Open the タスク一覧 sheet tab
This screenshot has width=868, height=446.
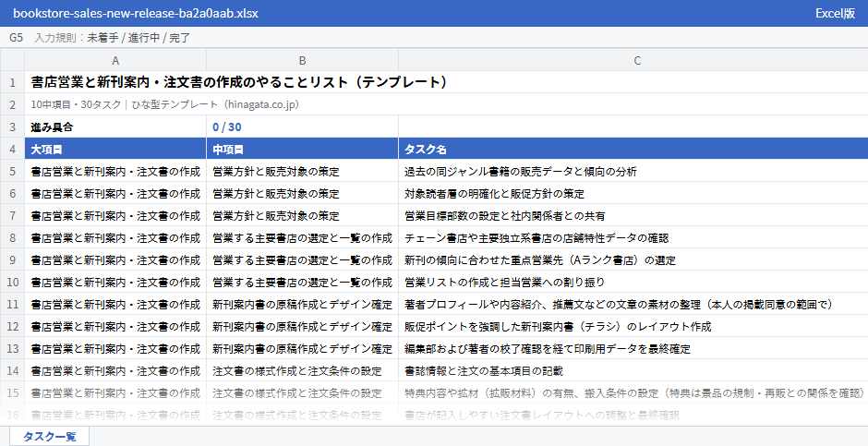click(49, 436)
